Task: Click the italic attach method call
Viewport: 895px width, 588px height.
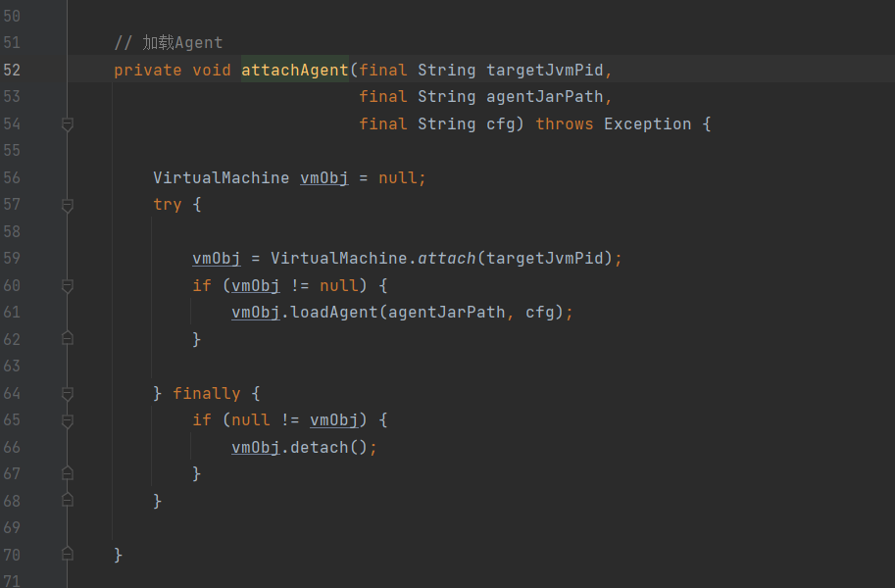Action: point(447,259)
